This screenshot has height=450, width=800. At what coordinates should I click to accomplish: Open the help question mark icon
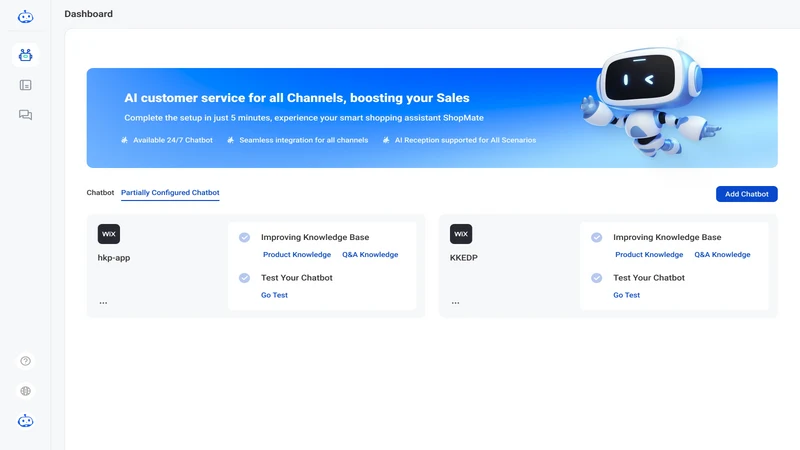tap(26, 361)
